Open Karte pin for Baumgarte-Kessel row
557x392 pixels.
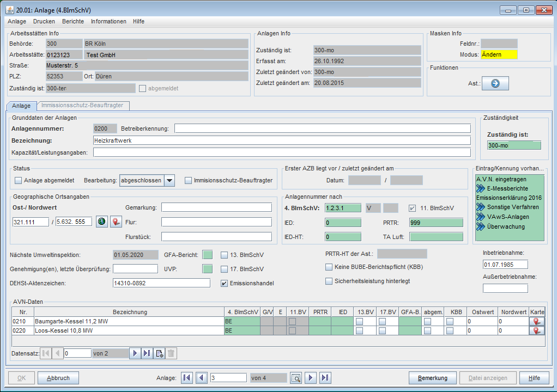coord(537,322)
